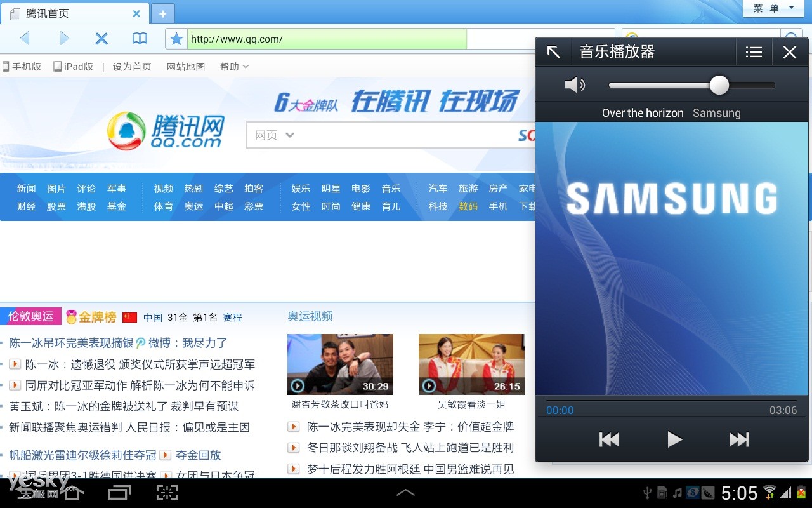Open the 奥运视频 section heading
Viewport: 812px width, 508px height.
coord(310,316)
